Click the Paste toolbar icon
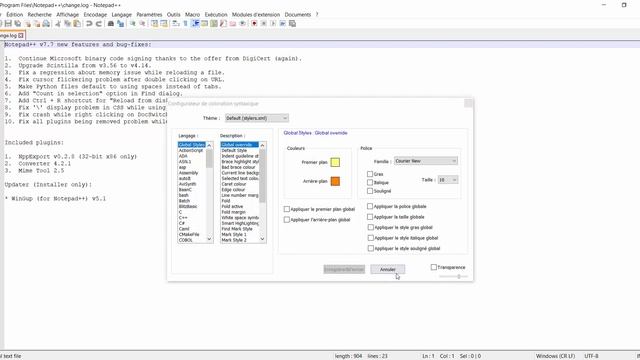The height and width of the screenshot is (360, 640). [77, 24]
